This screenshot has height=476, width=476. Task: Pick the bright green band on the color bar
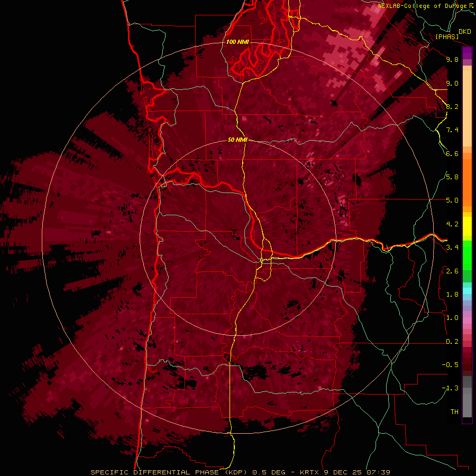[467, 255]
